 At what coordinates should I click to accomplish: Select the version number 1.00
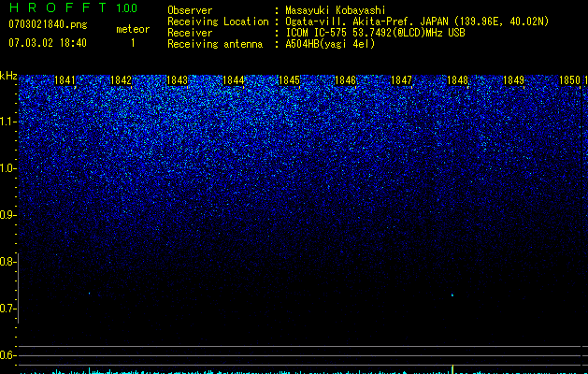126,8
